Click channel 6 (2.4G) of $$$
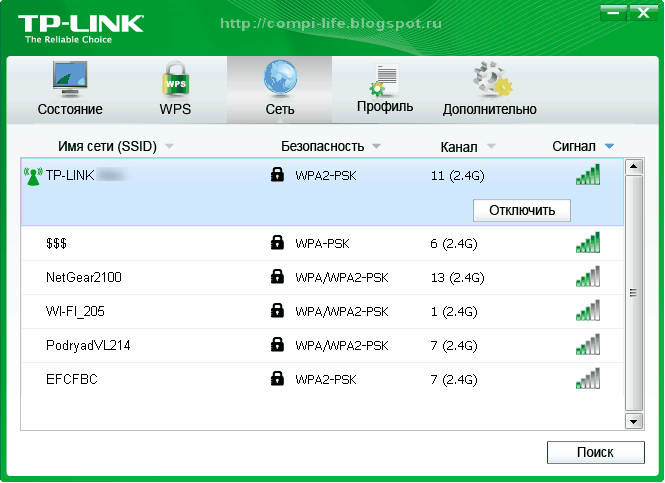665x483 pixels. (x=454, y=244)
